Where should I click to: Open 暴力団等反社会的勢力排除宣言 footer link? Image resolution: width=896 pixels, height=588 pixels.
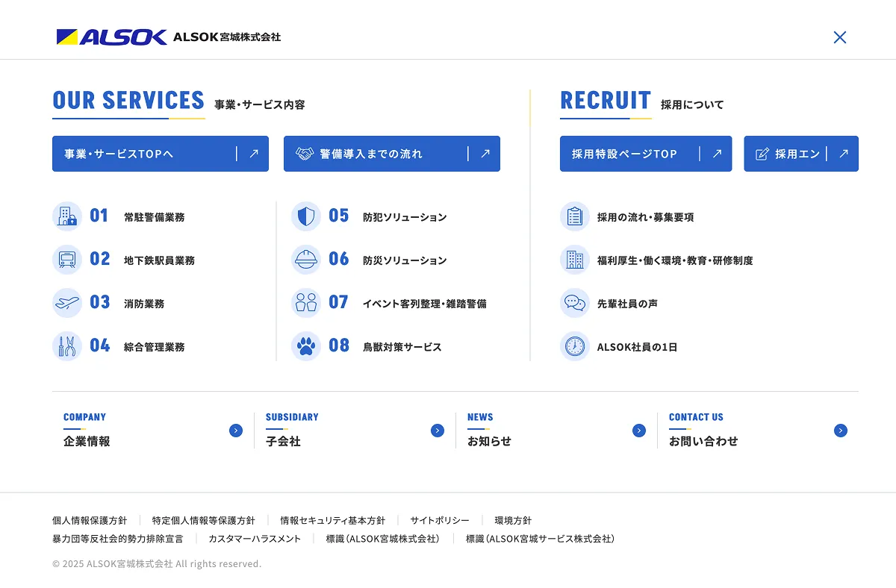pos(118,538)
